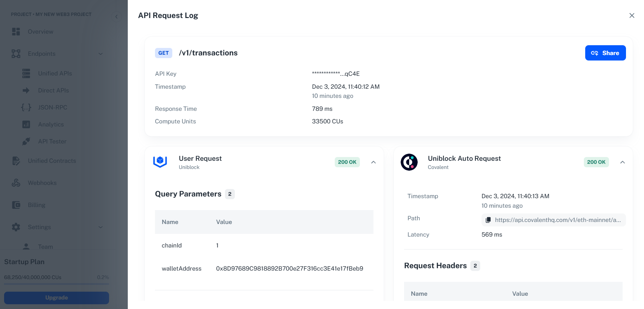Click the masked API key value ending qC4E

336,74
